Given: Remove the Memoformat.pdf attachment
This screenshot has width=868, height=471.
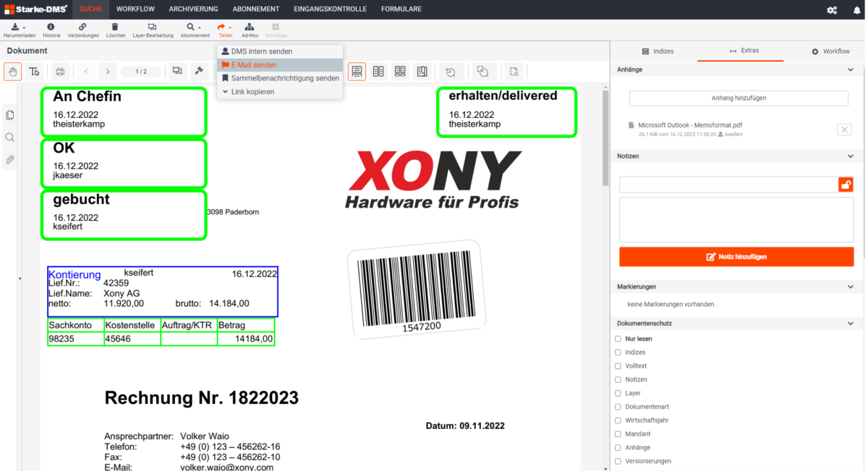Looking at the screenshot, I should [x=844, y=130].
